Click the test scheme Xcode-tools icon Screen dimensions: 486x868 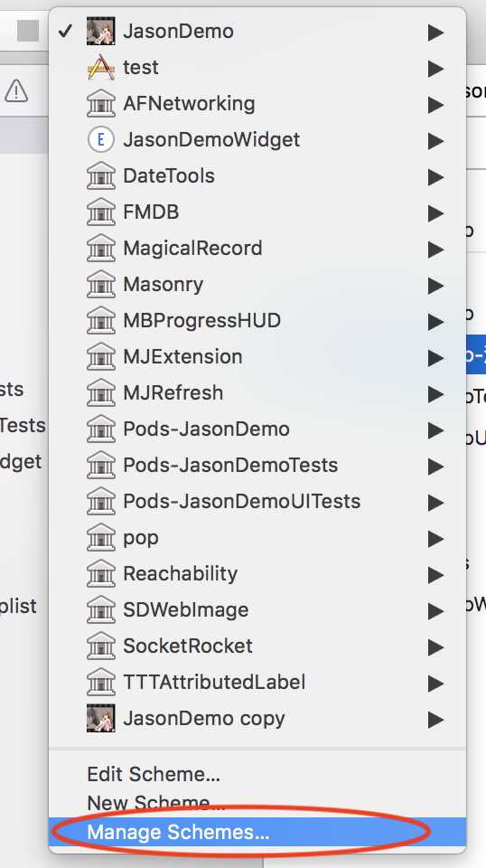(100, 67)
